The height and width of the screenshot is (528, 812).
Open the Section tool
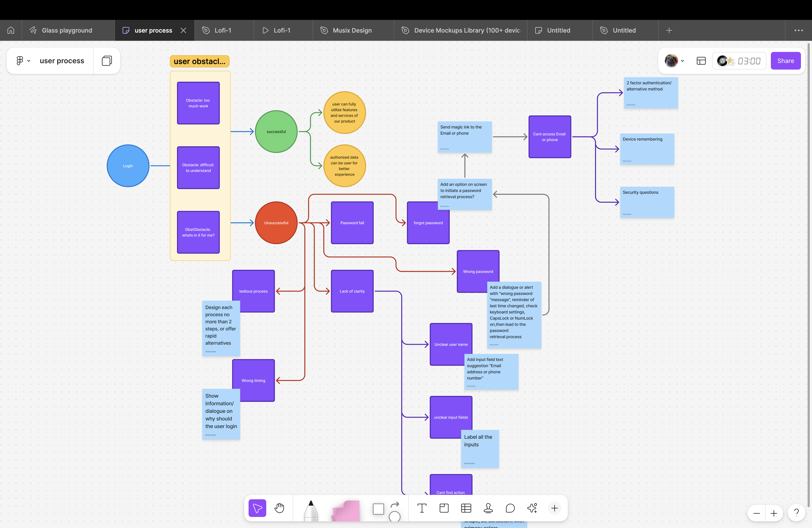444,508
